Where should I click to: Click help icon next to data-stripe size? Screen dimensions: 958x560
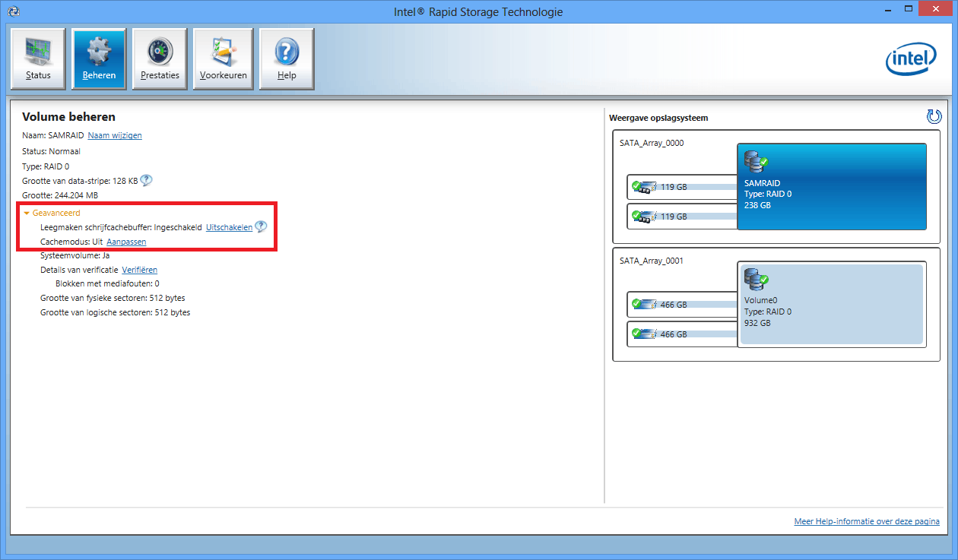[x=146, y=181]
